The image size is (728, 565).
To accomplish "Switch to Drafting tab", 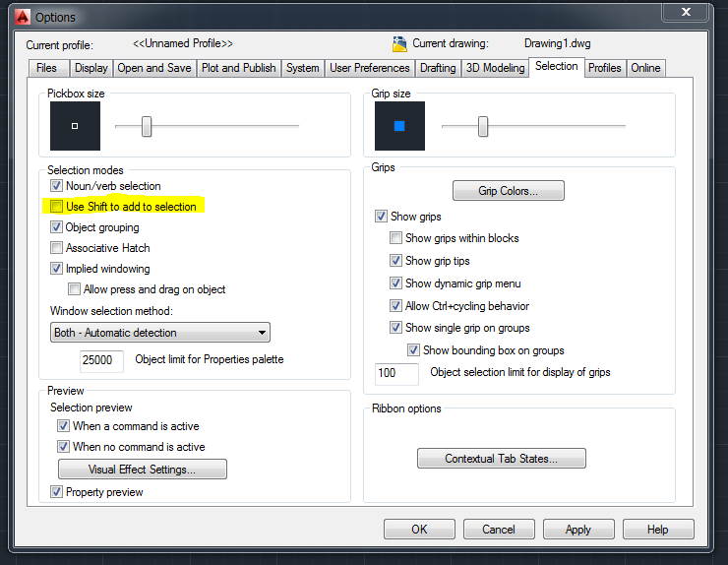I will pyautogui.click(x=438, y=68).
